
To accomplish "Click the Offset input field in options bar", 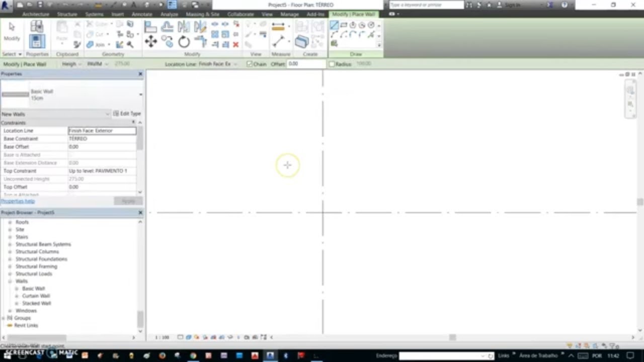I will pos(306,64).
